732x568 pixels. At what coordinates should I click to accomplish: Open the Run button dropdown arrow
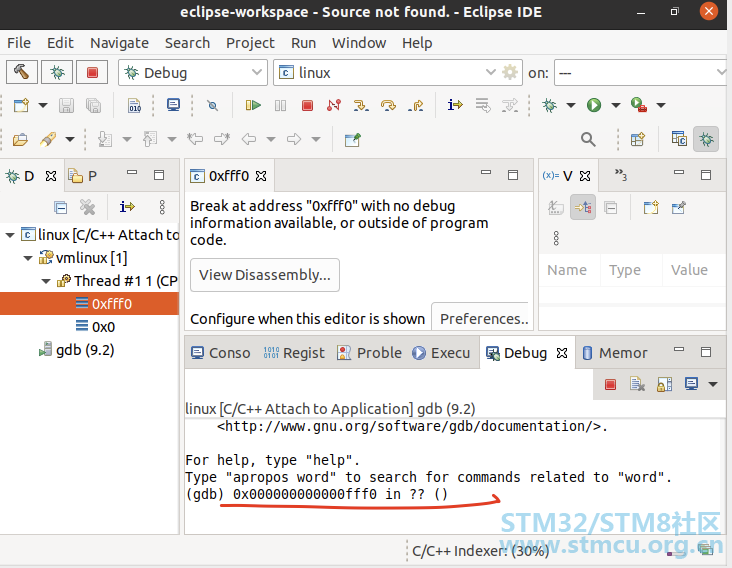[x=616, y=105]
